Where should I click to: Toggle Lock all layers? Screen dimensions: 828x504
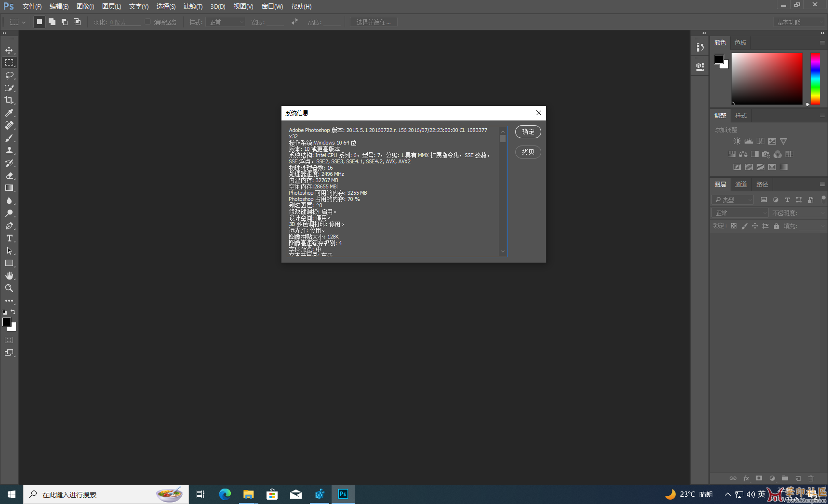click(x=776, y=226)
